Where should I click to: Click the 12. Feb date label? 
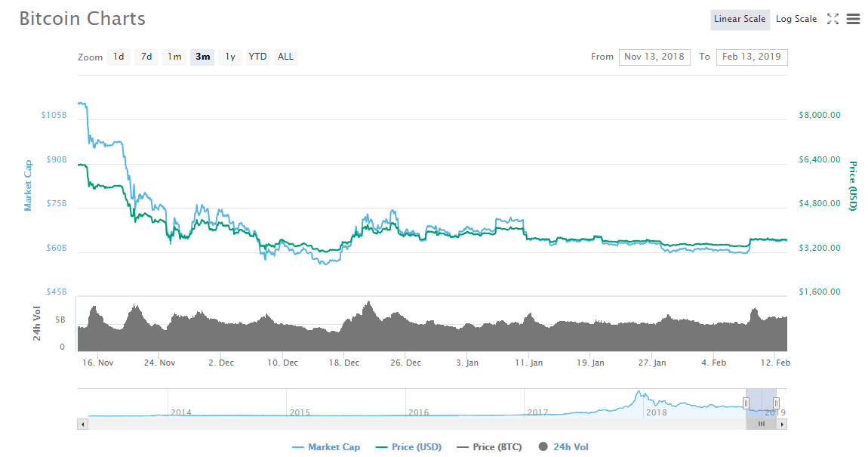click(775, 363)
